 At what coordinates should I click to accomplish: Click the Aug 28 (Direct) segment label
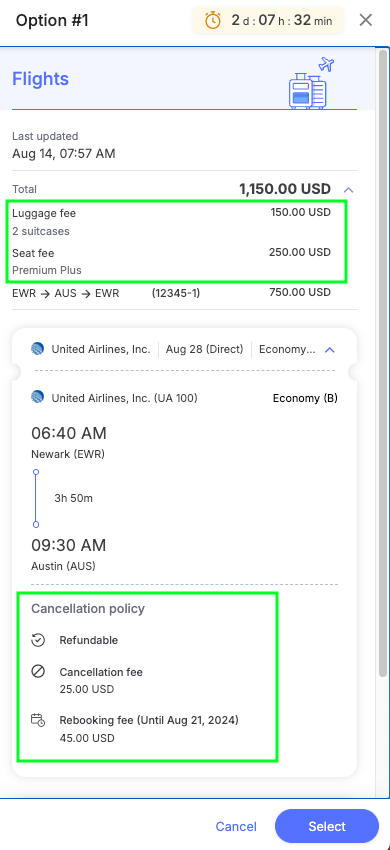204,349
